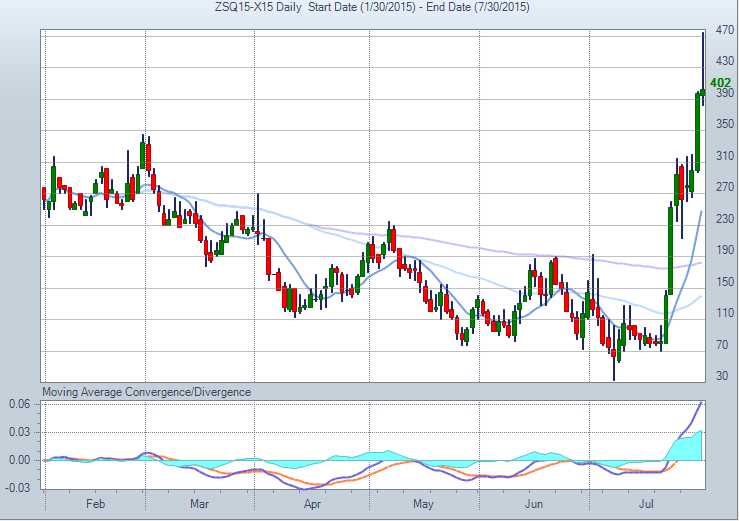The width and height of the screenshot is (739, 521).
Task: Select the Feb label on the date axis
Action: 95,505
